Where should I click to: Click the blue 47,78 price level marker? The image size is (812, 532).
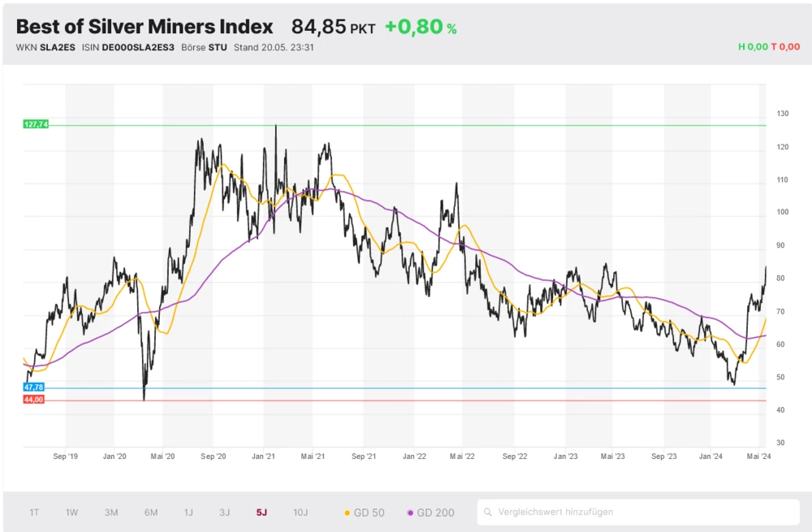(x=32, y=387)
